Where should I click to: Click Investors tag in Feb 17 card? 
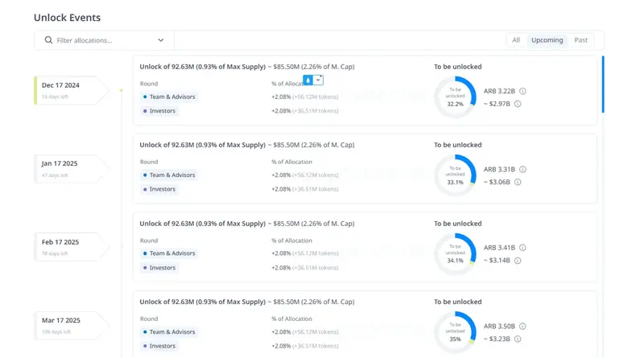159,268
